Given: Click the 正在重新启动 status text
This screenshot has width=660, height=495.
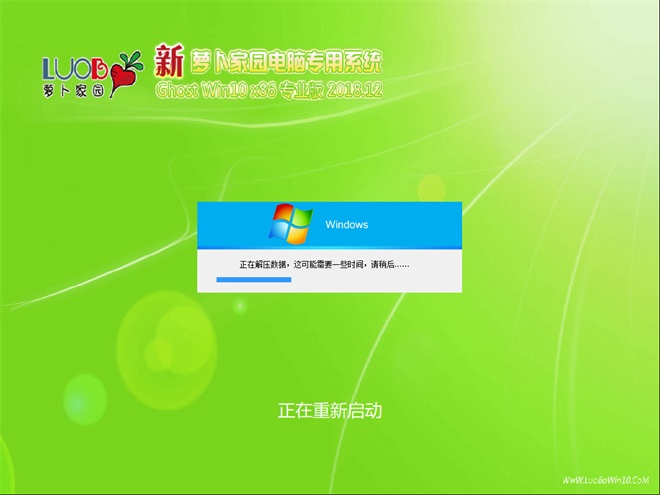Looking at the screenshot, I should point(329,410).
